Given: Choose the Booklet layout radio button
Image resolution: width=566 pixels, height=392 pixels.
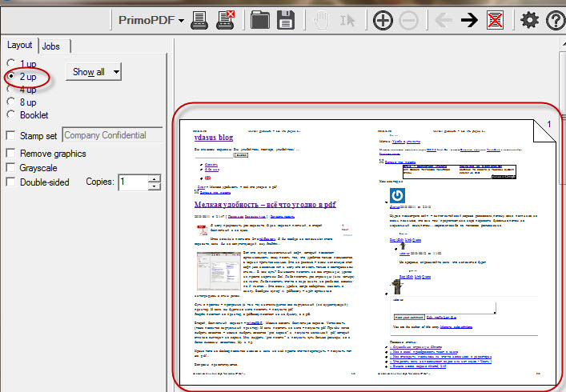Looking at the screenshot, I should coord(10,115).
